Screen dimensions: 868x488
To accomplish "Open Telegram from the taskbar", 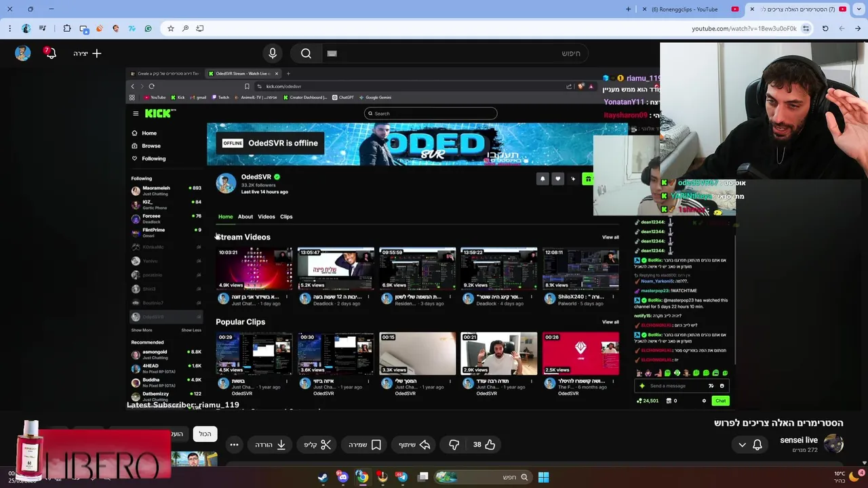I will tap(402, 477).
